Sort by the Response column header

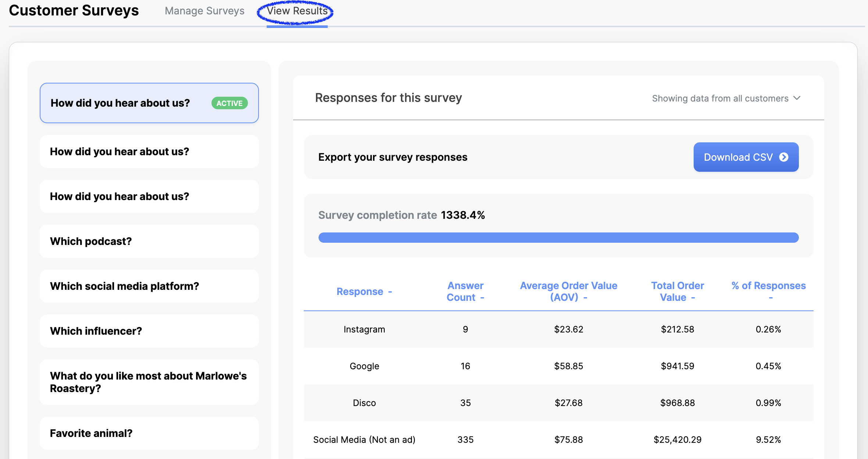point(364,292)
